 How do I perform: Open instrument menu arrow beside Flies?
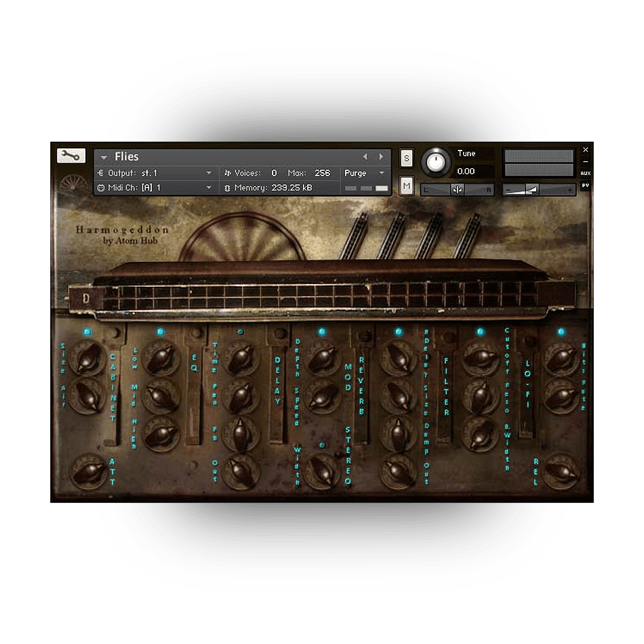click(104, 157)
